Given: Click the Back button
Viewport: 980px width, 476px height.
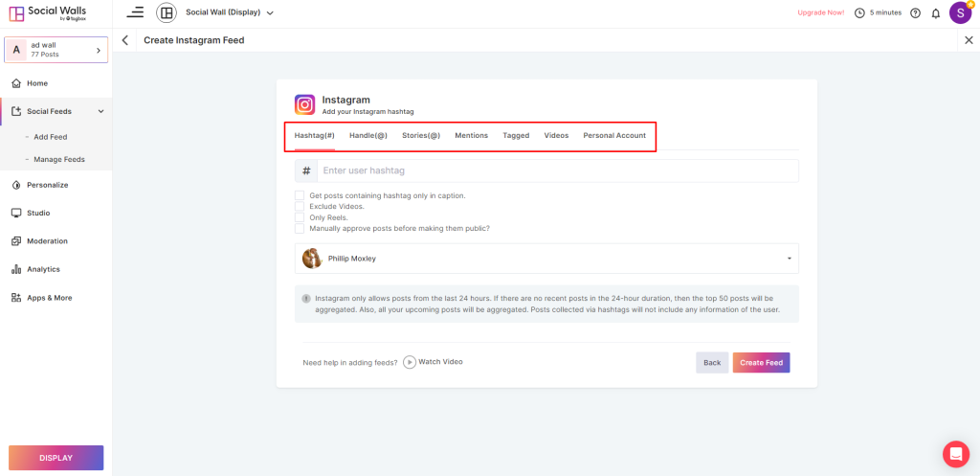Looking at the screenshot, I should click(x=712, y=363).
